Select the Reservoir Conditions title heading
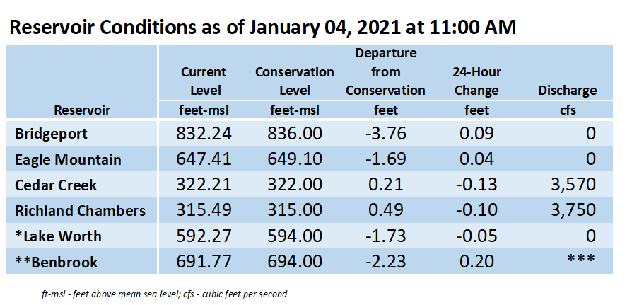 (x=262, y=28)
